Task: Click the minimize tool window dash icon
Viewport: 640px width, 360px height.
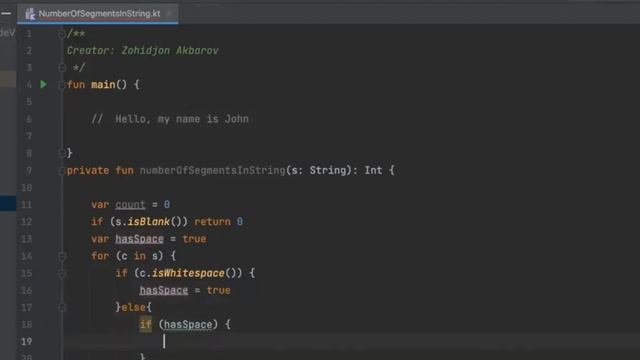Action: pos(6,13)
